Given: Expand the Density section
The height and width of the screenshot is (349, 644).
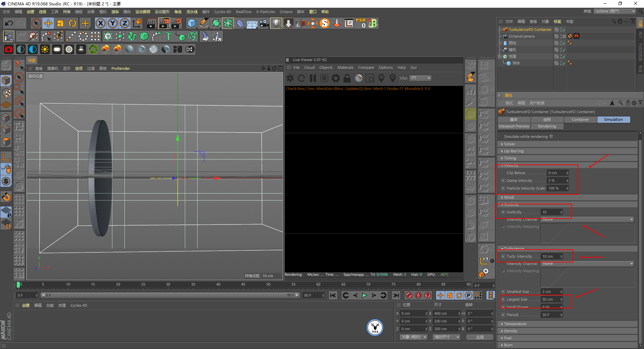Looking at the screenshot, I should click(x=568, y=331).
